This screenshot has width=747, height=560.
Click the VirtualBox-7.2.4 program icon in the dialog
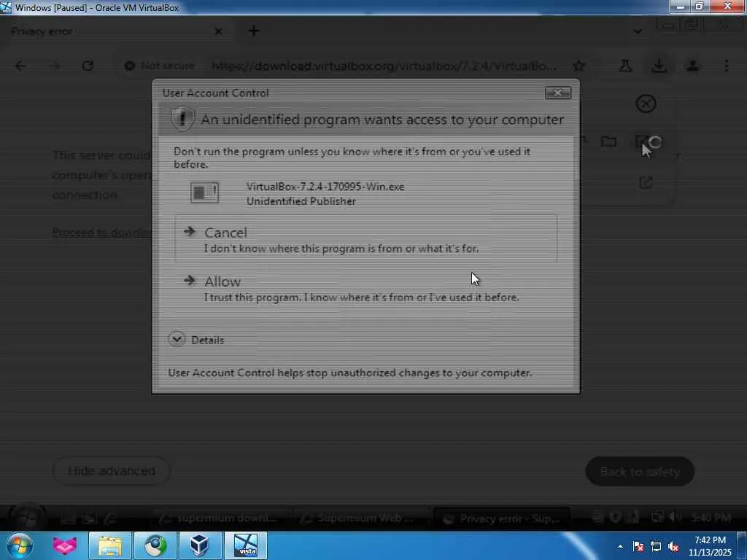[x=204, y=192]
